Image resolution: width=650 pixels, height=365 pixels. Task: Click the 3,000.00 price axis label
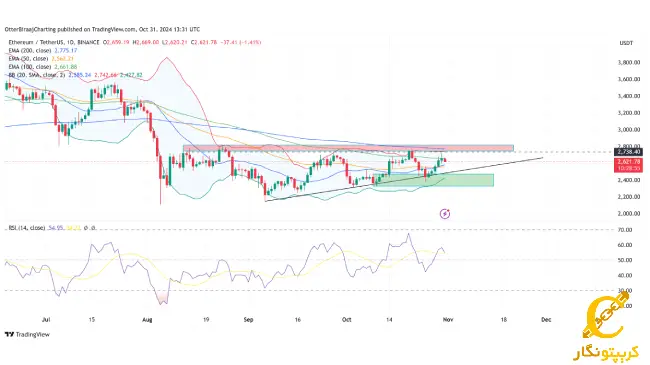(629, 130)
